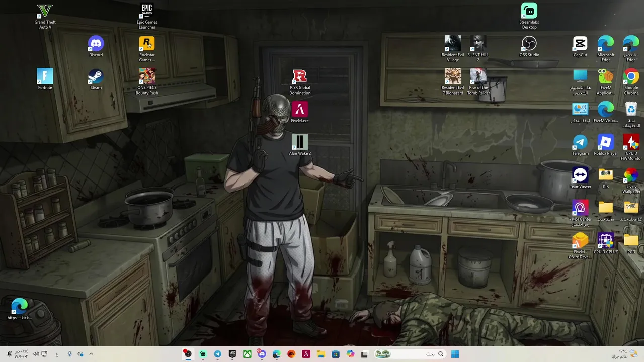The width and height of the screenshot is (644, 362).
Task: Open the EA app from the taskbar
Action: tap(291, 354)
